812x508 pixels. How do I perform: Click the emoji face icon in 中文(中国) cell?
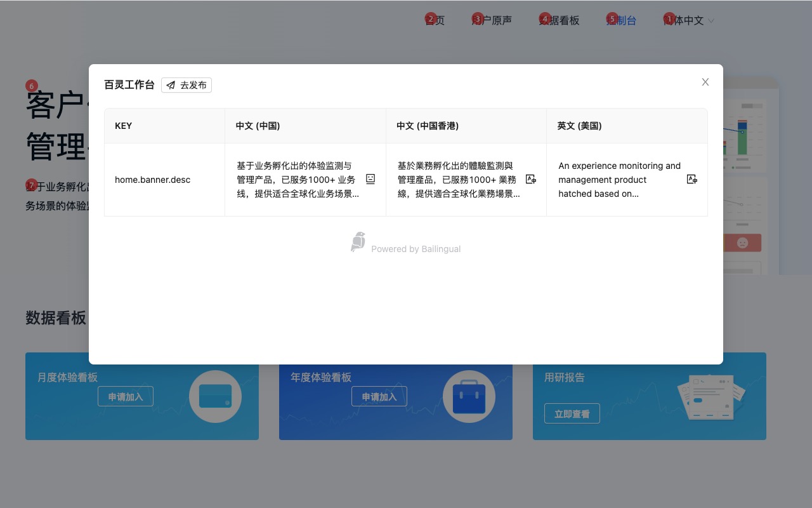pos(370,180)
